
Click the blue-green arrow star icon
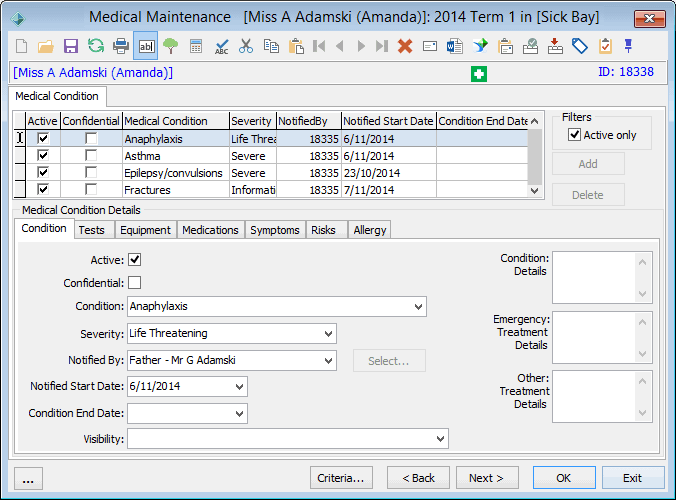pyautogui.click(x=480, y=46)
